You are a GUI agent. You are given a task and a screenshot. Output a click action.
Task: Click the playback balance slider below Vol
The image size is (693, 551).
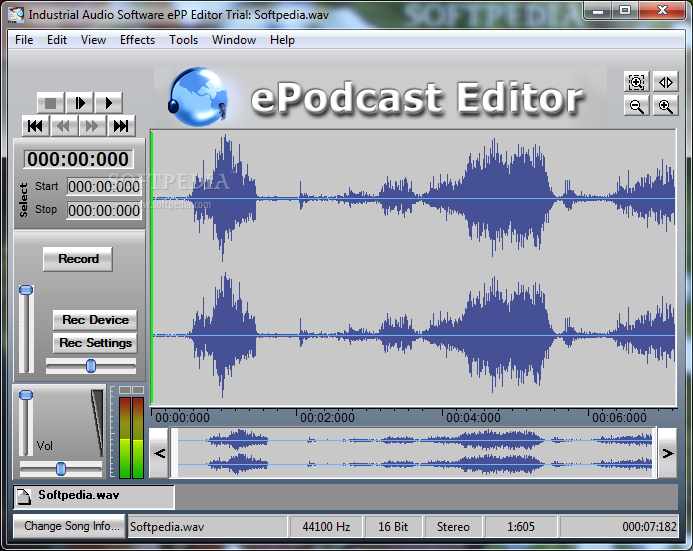point(61,469)
